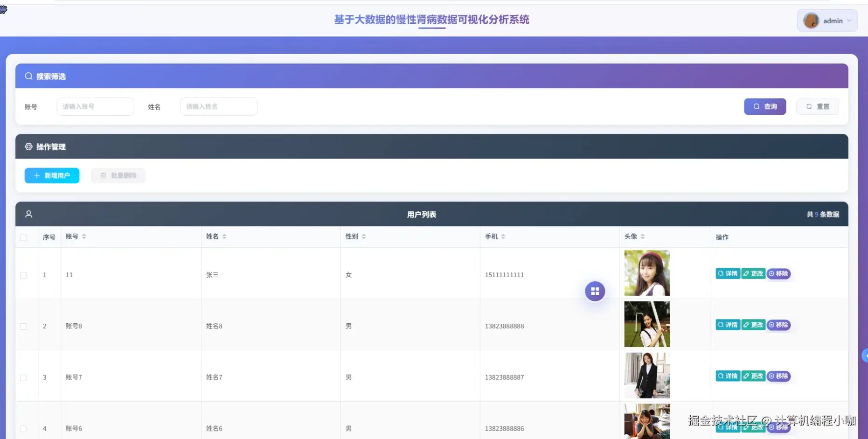This screenshot has width=868, height=439.
Task: Check the checkbox for row 账号8
Action: tap(23, 327)
